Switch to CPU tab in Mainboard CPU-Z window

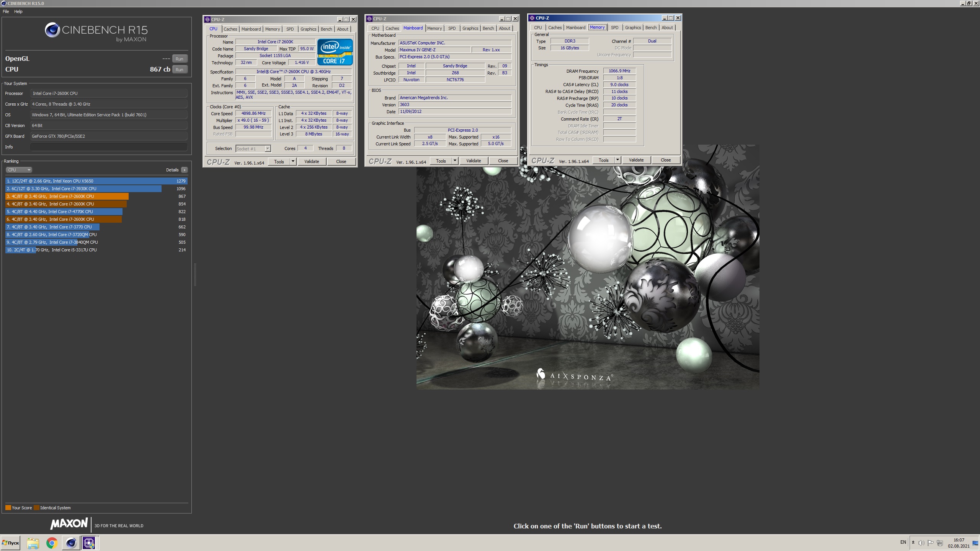(x=375, y=28)
